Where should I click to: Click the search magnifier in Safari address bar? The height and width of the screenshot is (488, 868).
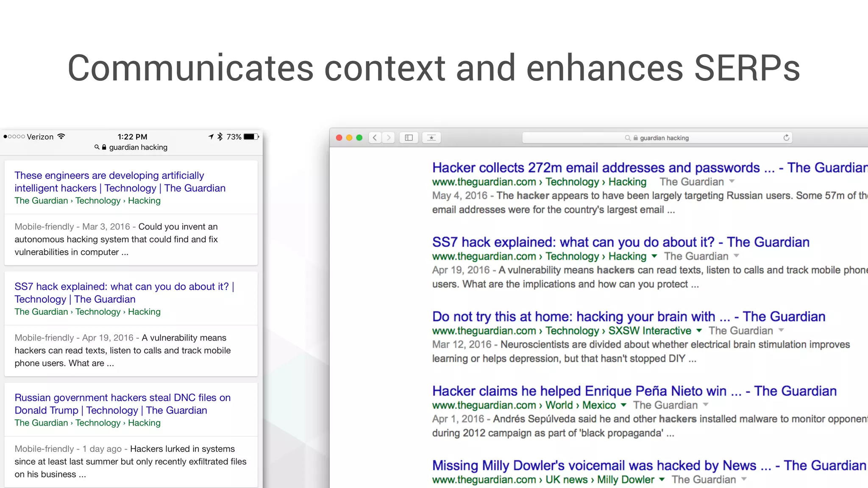coord(628,138)
